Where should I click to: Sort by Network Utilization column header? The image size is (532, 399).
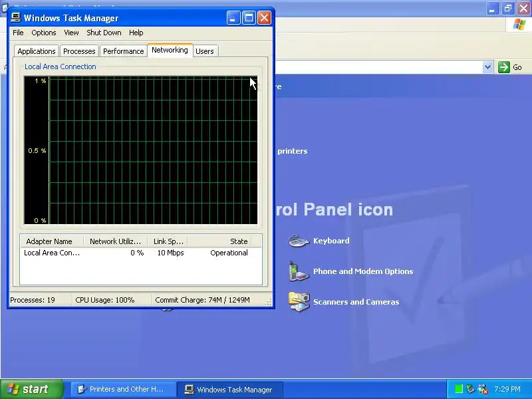(115, 241)
